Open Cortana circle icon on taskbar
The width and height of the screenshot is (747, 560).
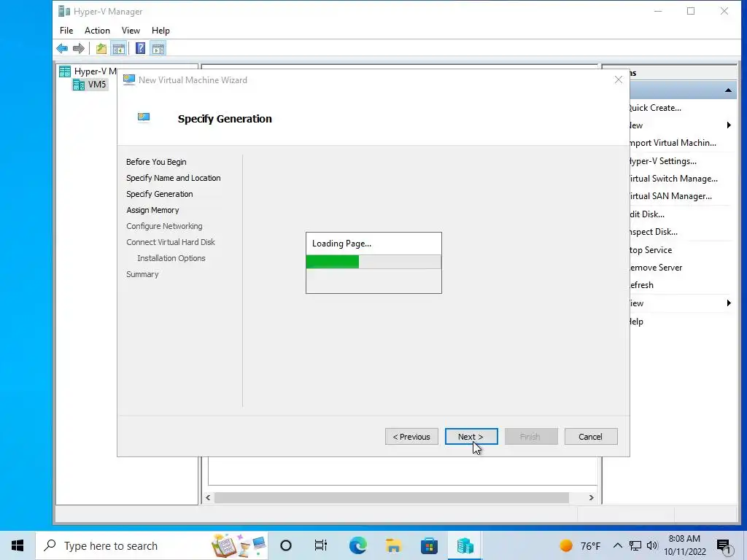pyautogui.click(x=286, y=545)
